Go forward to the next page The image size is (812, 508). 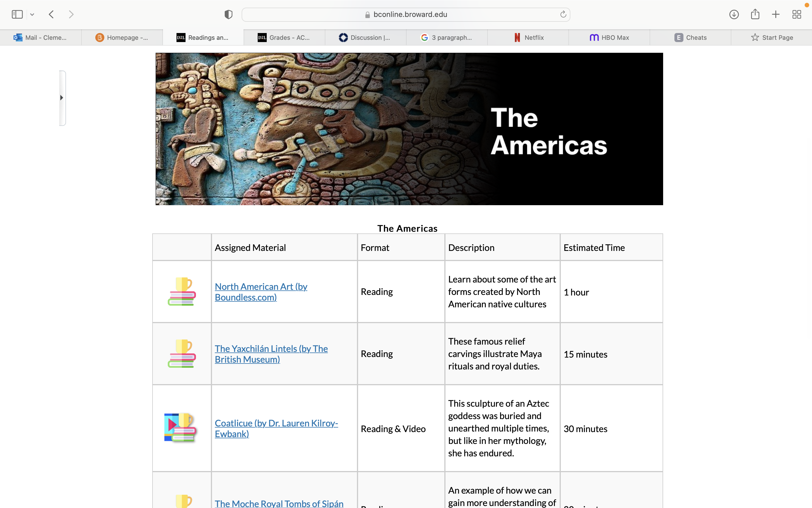click(71, 14)
